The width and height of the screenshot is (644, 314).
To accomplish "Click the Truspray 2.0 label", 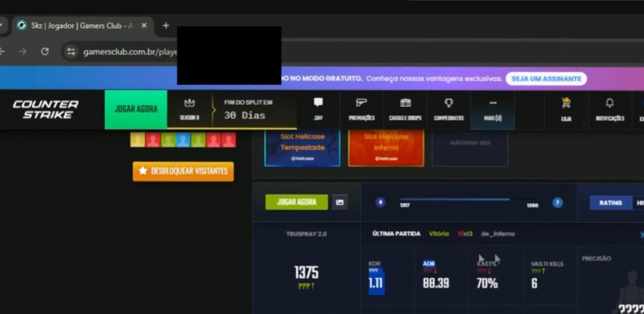I will tap(306, 234).
